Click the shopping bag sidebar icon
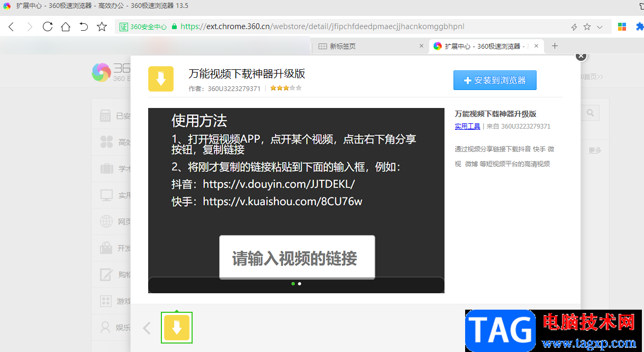This screenshot has width=644, height=352. click(x=106, y=248)
